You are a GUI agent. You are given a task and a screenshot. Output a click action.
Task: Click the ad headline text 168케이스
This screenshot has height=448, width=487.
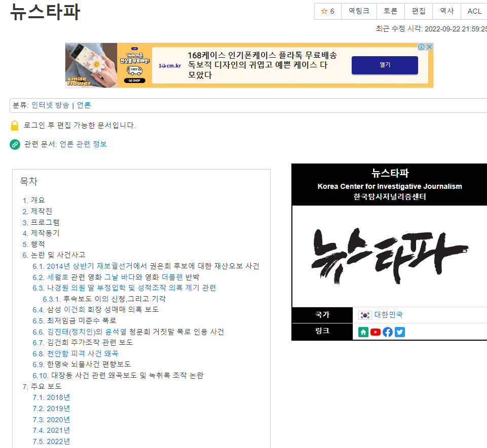point(263,65)
